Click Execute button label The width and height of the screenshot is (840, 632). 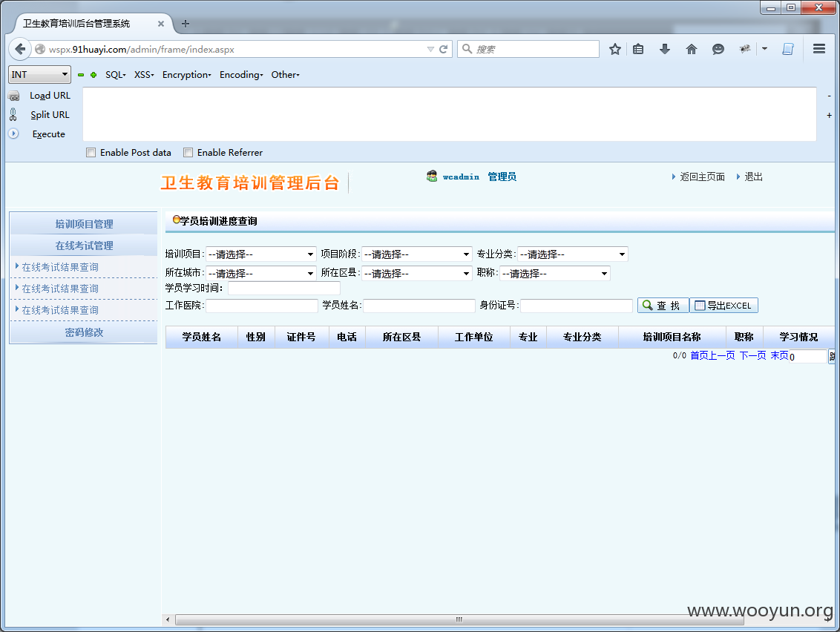(49, 134)
